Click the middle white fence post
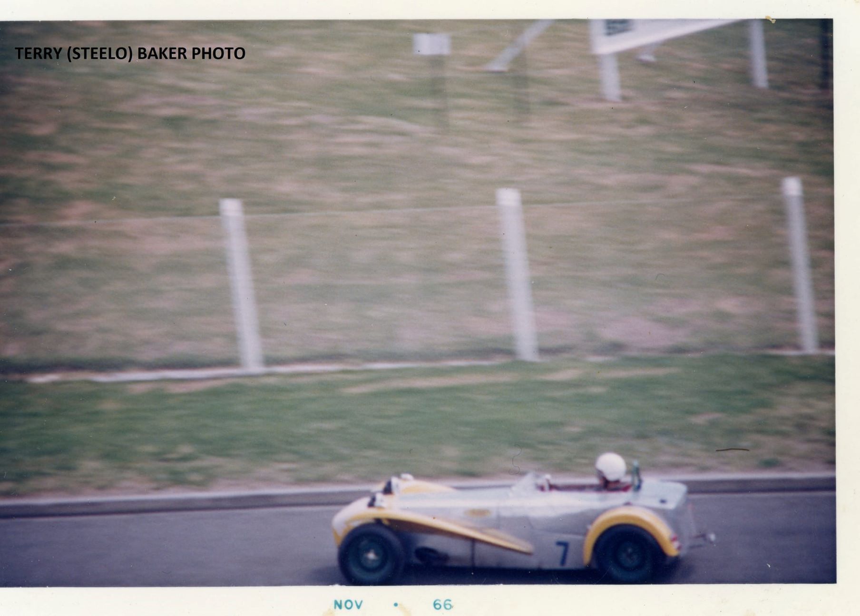Screen dimensions: 860x616 517,274
